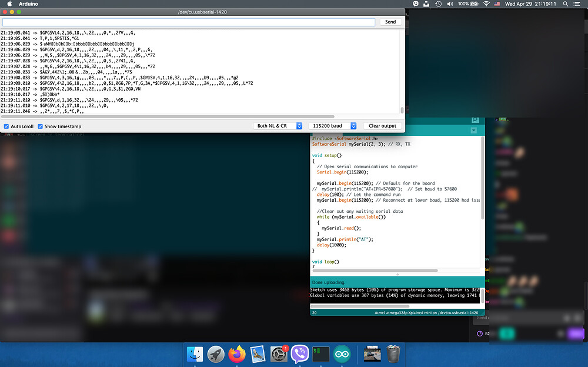Viewport: 588px width, 367px height.
Task: Open Terminal from the Dock
Action: pos(321,353)
